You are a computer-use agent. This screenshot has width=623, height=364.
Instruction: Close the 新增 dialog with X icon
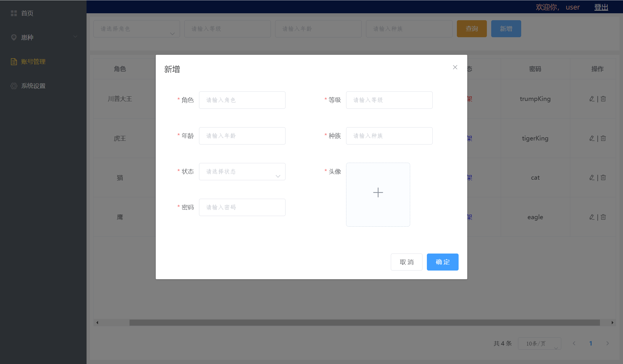coord(455,67)
